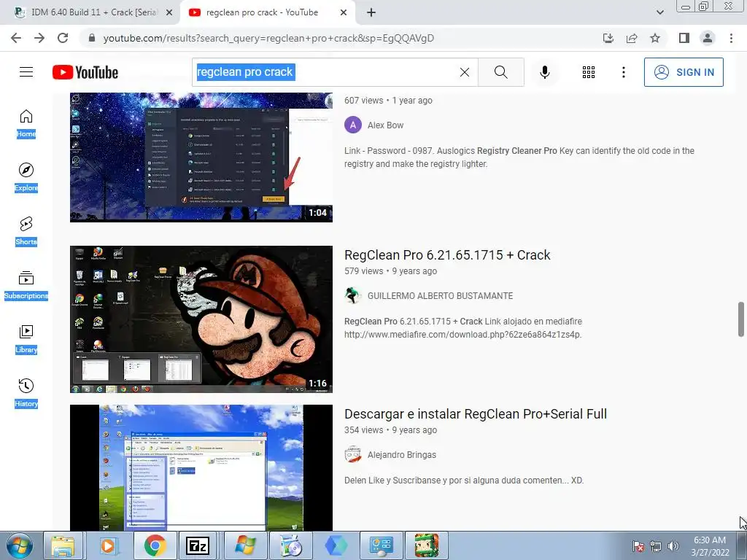Click '607 views • 1 year ago' text
The image size is (747, 560).
[x=388, y=101]
